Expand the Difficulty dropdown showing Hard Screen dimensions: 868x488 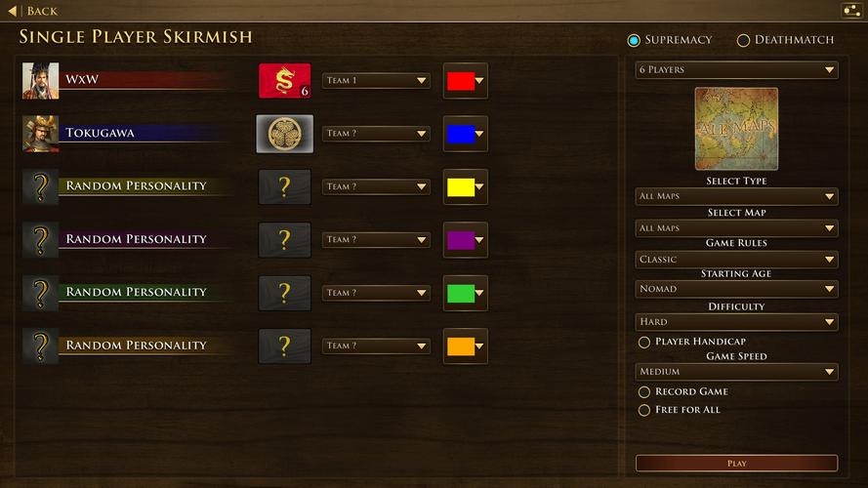tap(736, 322)
